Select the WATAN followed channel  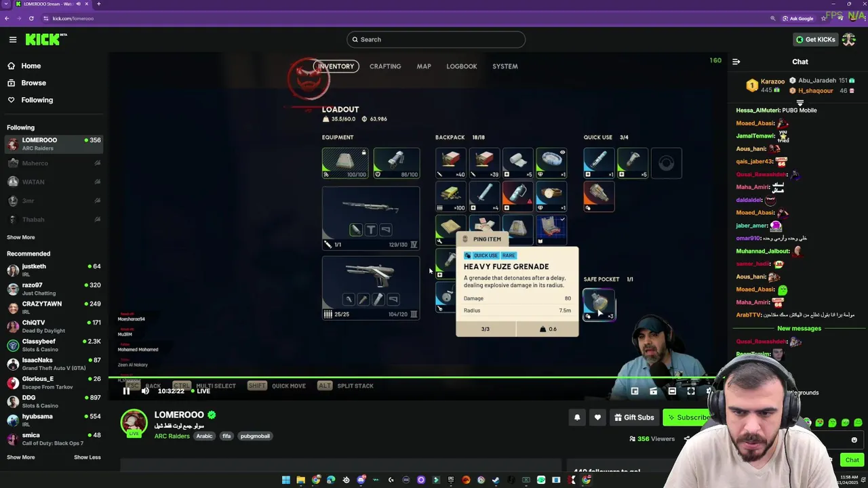pyautogui.click(x=54, y=182)
